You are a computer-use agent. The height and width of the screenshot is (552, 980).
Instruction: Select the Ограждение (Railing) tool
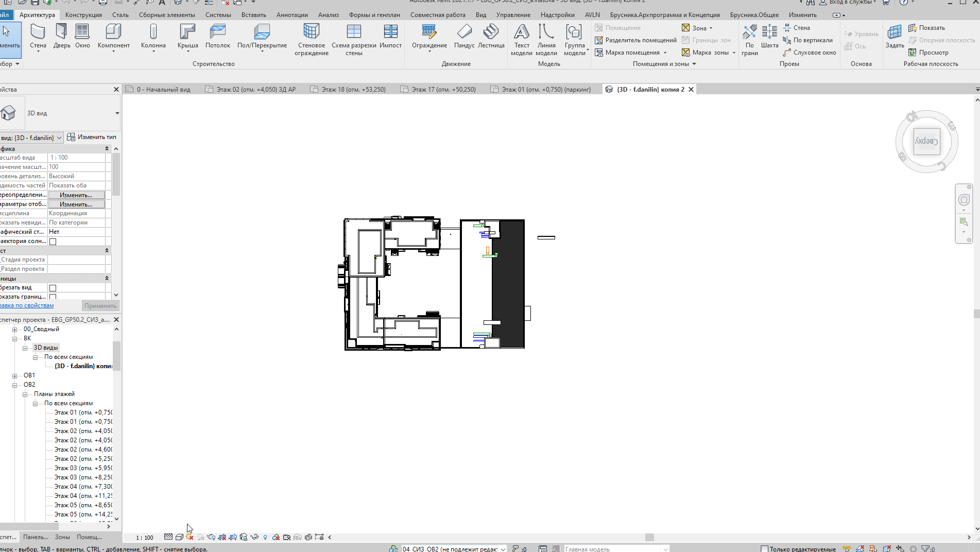(429, 37)
